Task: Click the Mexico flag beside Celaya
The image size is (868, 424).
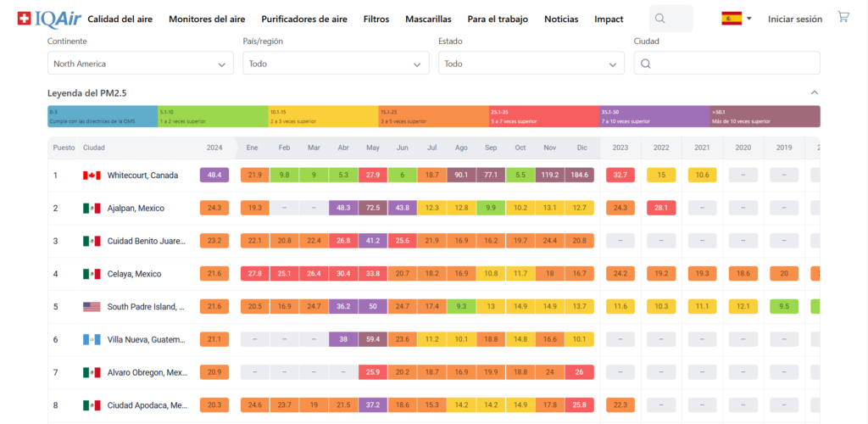Action: [92, 274]
